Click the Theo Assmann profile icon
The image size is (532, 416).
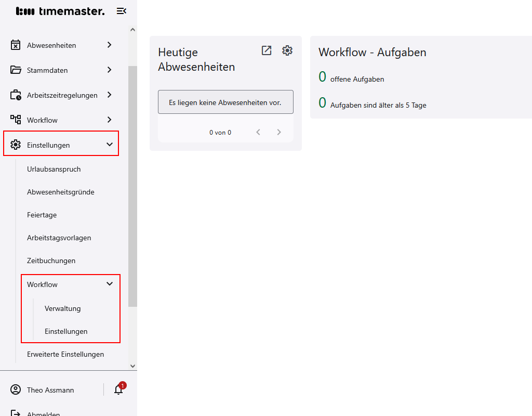[17, 389]
